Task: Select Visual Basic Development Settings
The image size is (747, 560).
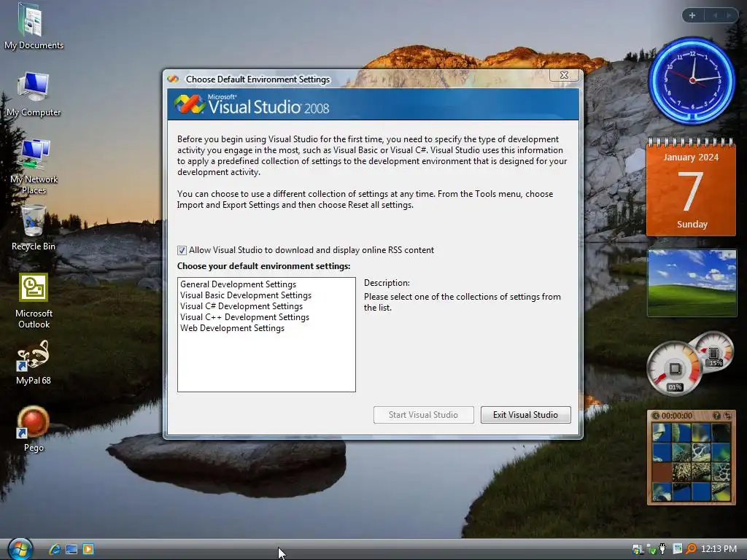Action: 246,295
